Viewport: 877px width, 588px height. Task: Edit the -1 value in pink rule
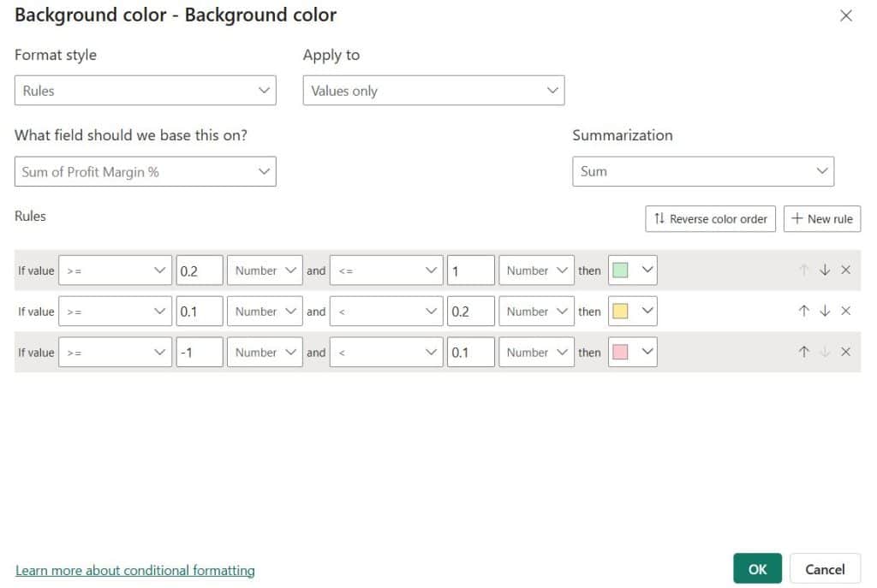[200, 352]
